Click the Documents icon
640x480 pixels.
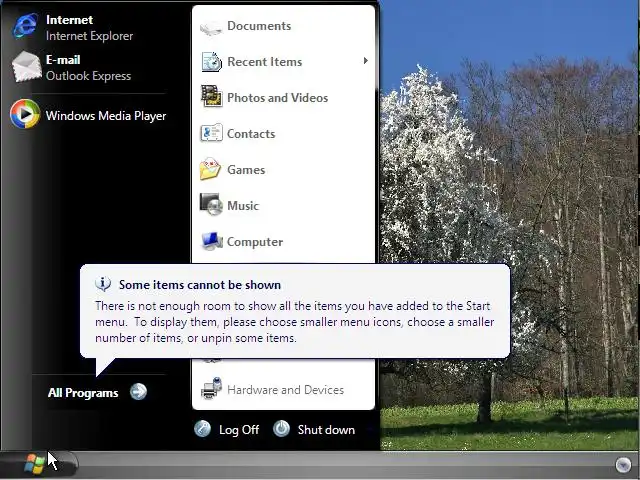[x=211, y=28]
